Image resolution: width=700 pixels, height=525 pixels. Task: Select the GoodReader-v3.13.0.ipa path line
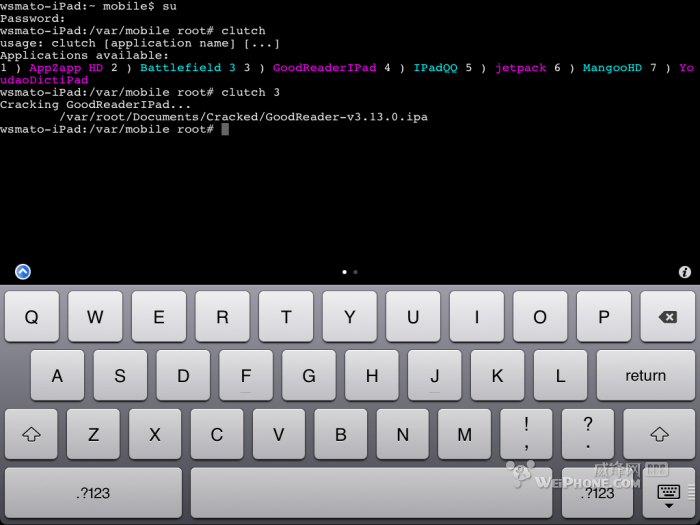[x=243, y=117]
